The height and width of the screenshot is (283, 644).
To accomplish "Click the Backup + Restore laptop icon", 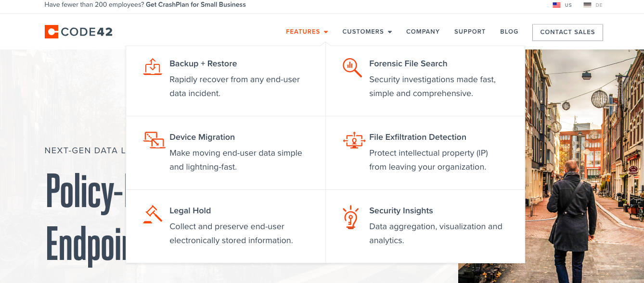I will (153, 67).
